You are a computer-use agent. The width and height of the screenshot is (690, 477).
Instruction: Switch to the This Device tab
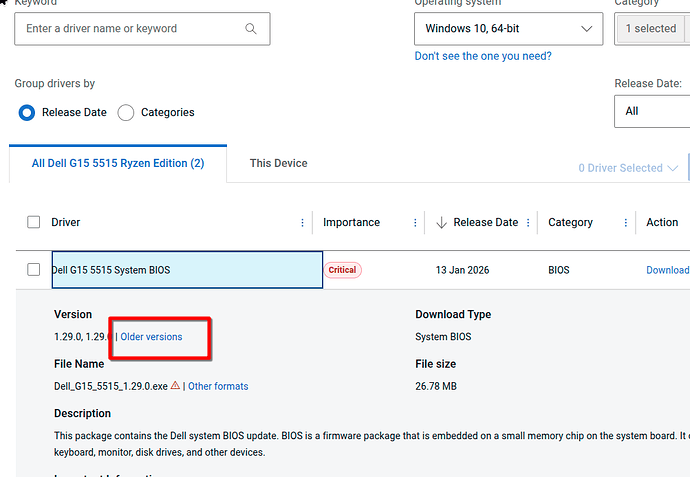click(x=278, y=163)
